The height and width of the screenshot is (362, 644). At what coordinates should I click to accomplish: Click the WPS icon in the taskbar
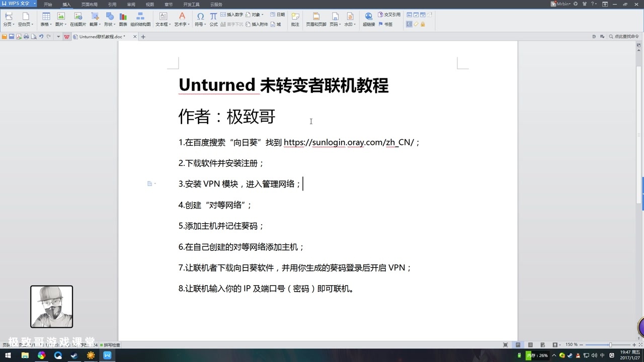coord(107,355)
